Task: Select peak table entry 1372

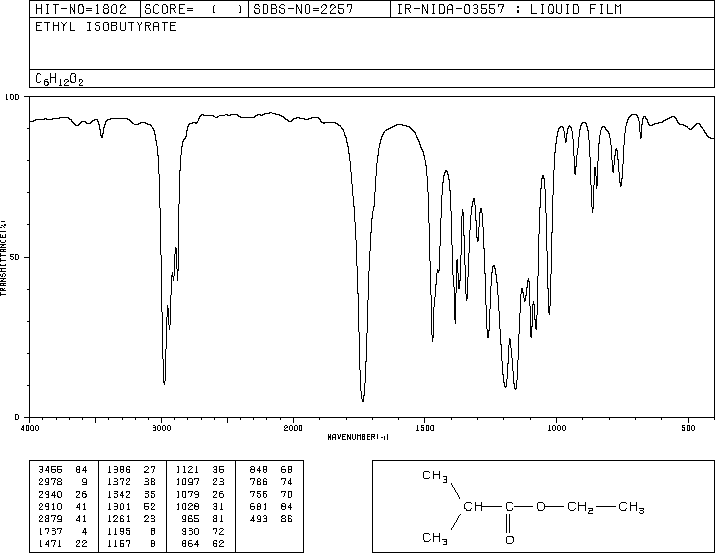Action: click(119, 482)
